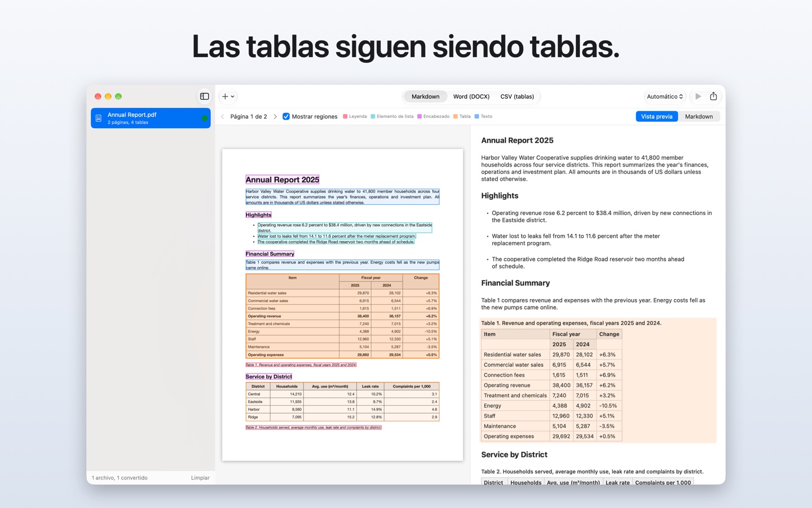The image size is (812, 508).
Task: Click the green zoom window button
Action: pyautogui.click(x=118, y=97)
